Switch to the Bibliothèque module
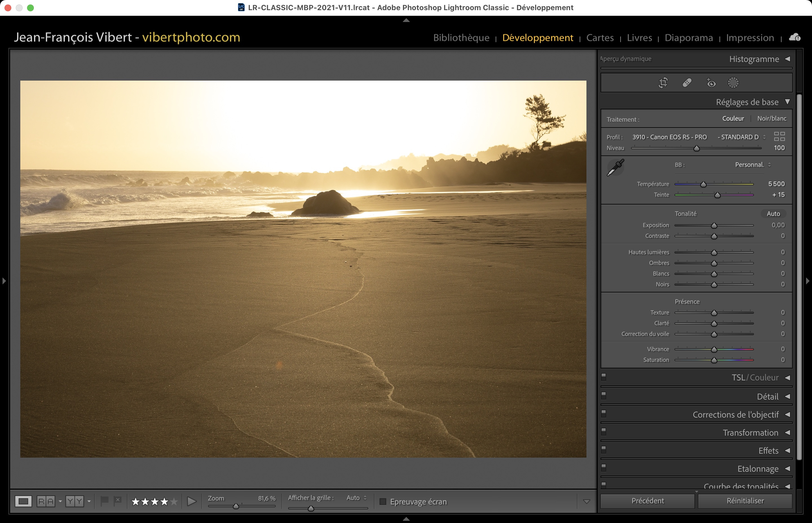 click(x=461, y=38)
